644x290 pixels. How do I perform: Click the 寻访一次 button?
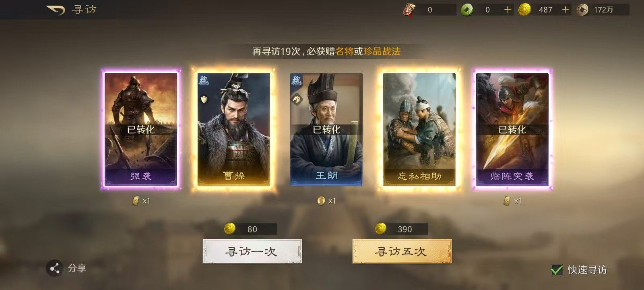coord(252,251)
